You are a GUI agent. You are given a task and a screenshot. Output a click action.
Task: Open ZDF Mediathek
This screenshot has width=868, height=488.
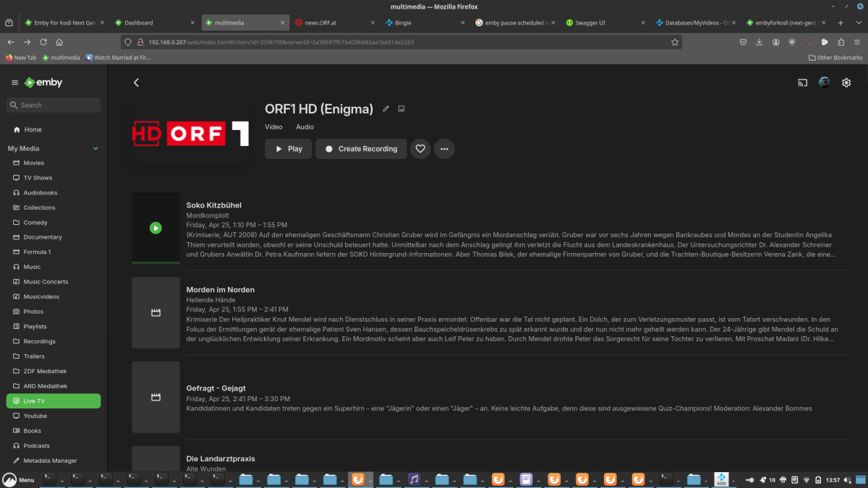[54, 371]
